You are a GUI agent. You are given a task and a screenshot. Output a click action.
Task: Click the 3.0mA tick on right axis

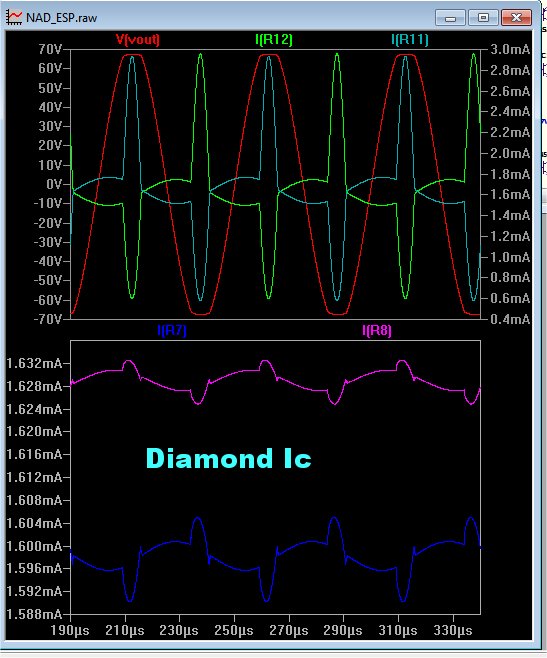(510, 50)
